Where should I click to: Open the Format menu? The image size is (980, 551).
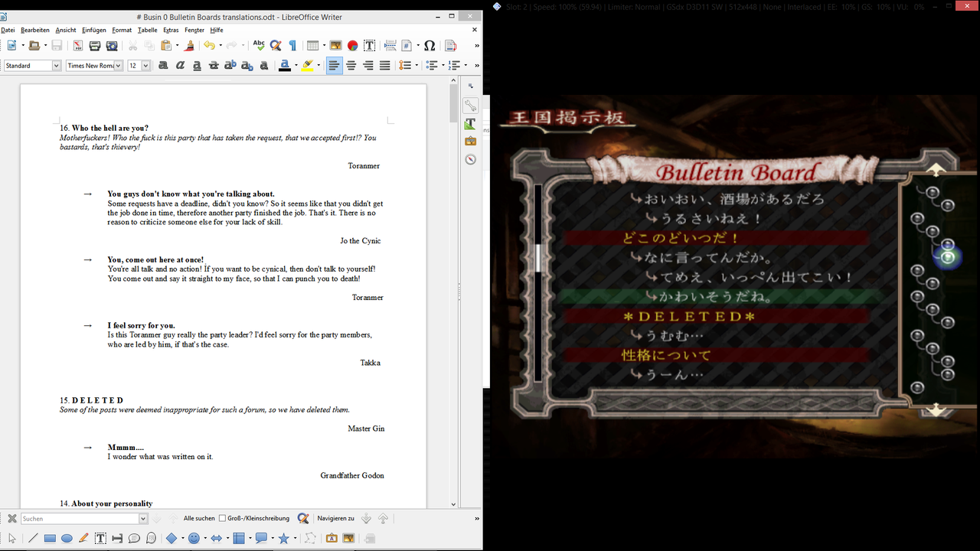pos(122,30)
